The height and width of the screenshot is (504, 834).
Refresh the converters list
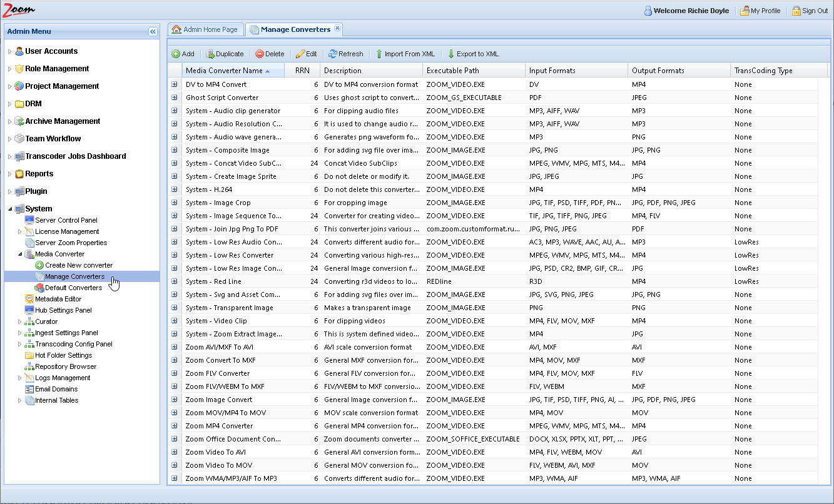click(346, 54)
